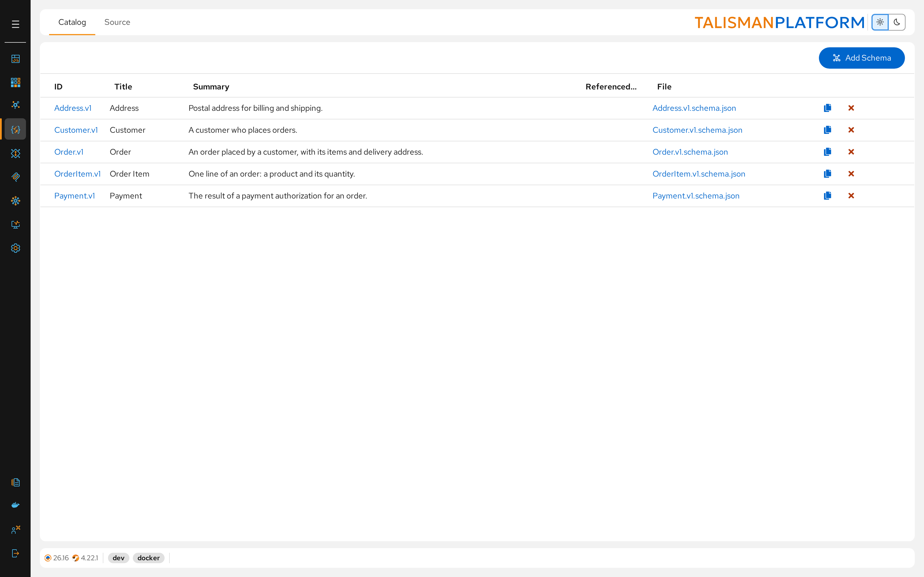Open Order.v1.schema.json file link

point(690,152)
